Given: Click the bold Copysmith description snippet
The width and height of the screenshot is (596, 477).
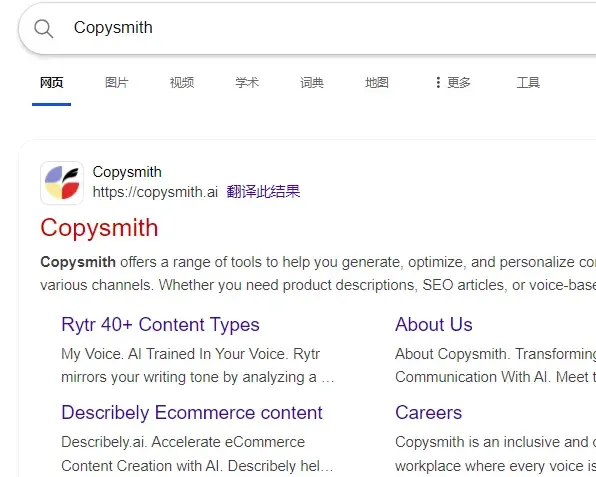Looking at the screenshot, I should click(x=78, y=262).
